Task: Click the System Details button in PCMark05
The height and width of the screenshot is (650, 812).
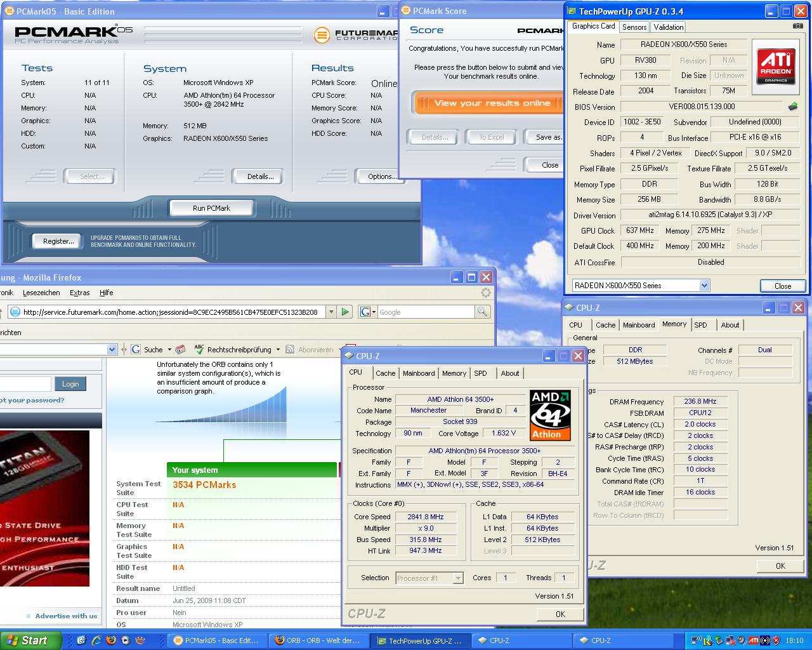Action: (260, 176)
